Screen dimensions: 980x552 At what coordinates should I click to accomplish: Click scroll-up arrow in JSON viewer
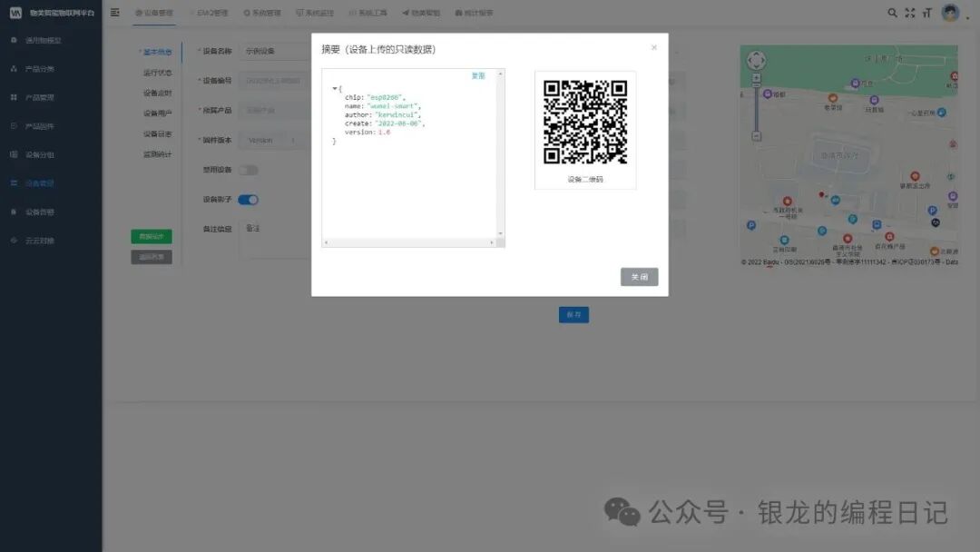pyautogui.click(x=500, y=74)
